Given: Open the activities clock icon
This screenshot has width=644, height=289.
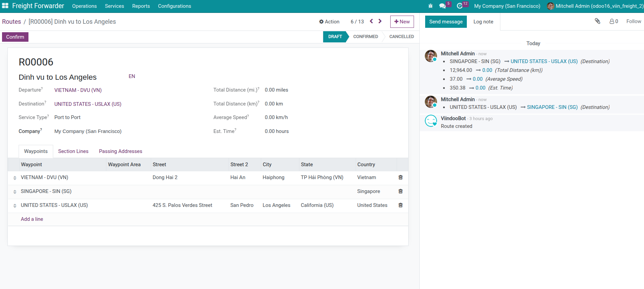Looking at the screenshot, I should (x=460, y=6).
